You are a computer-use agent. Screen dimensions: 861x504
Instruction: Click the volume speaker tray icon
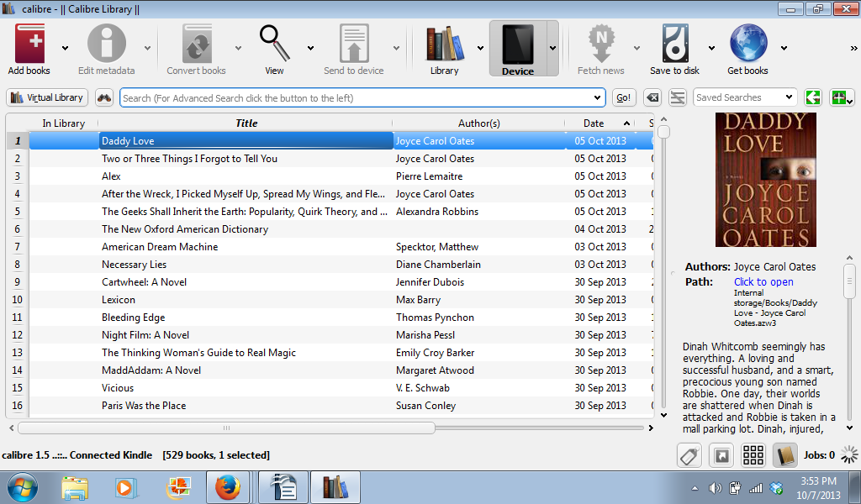coord(715,487)
